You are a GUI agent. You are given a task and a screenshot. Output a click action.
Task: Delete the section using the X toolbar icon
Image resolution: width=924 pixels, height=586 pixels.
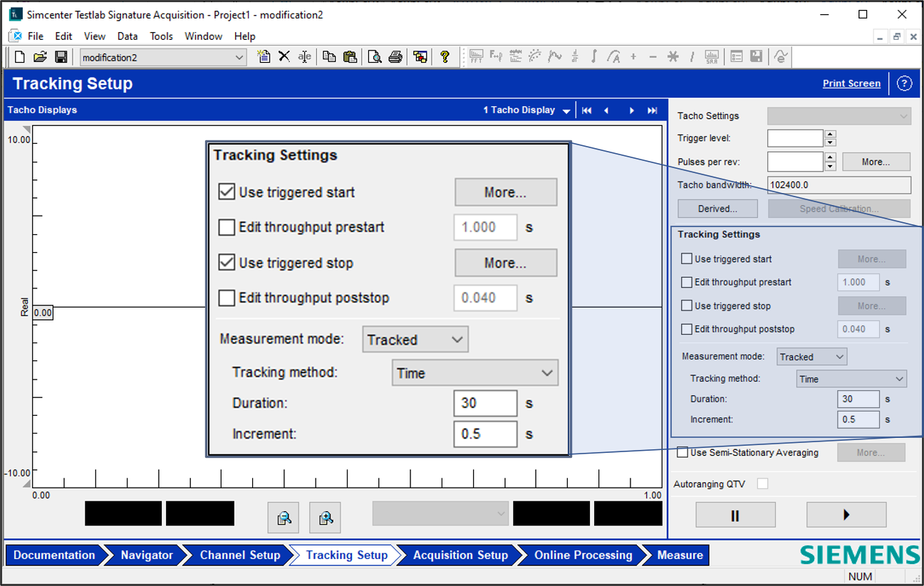(284, 57)
